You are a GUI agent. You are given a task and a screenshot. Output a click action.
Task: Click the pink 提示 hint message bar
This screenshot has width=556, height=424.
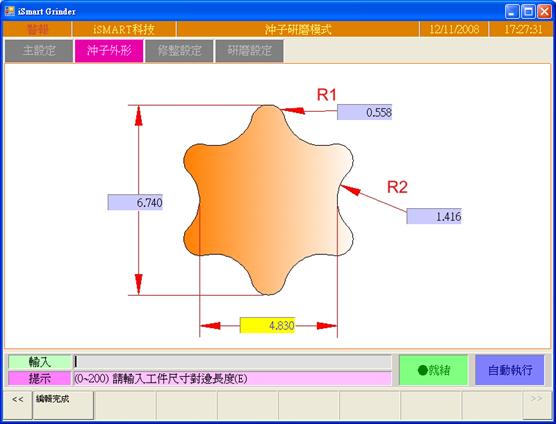click(233, 379)
